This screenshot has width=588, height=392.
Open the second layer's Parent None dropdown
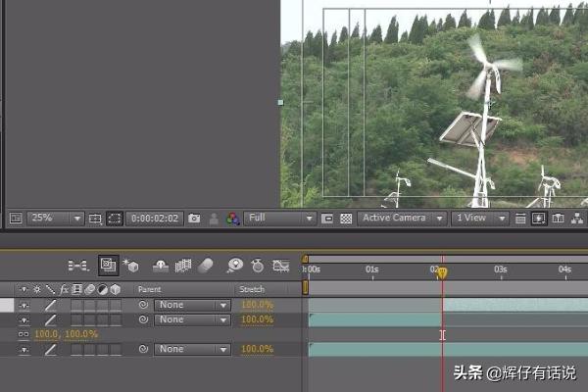click(x=192, y=320)
